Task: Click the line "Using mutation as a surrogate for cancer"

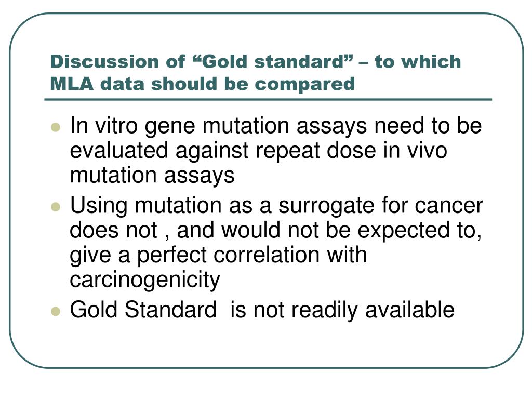Action: (x=276, y=206)
